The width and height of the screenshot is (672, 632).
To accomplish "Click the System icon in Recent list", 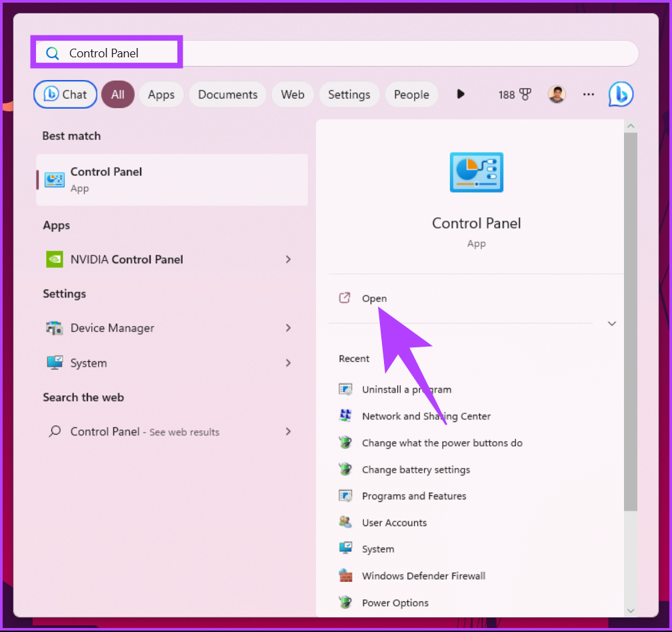I will pos(345,549).
